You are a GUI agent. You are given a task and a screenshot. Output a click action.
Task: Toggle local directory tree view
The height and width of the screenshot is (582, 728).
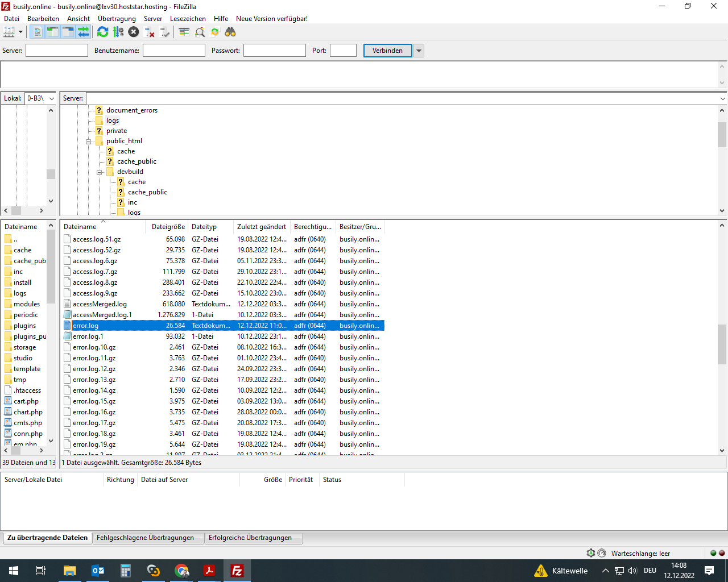[x=52, y=32]
